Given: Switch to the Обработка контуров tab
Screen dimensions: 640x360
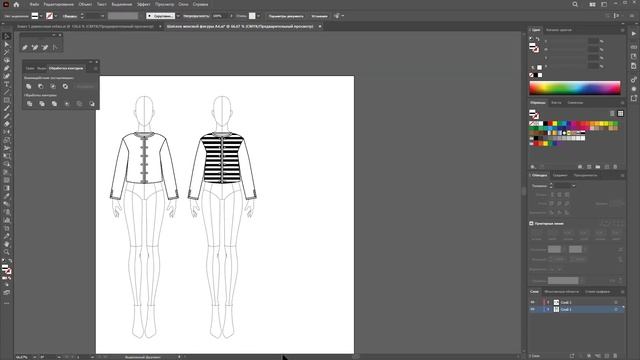Looking at the screenshot, I should (66, 68).
